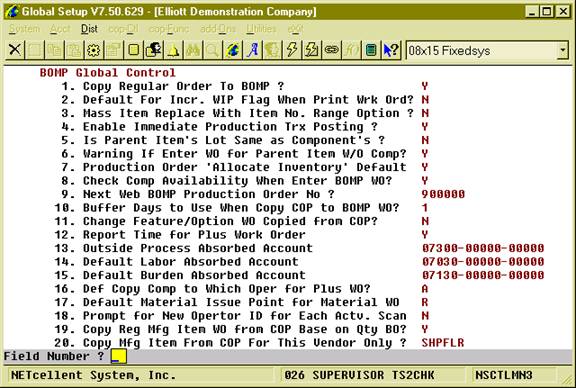576x388 pixels.
Task: Click the gear settings toolbar icon
Action: [93, 50]
